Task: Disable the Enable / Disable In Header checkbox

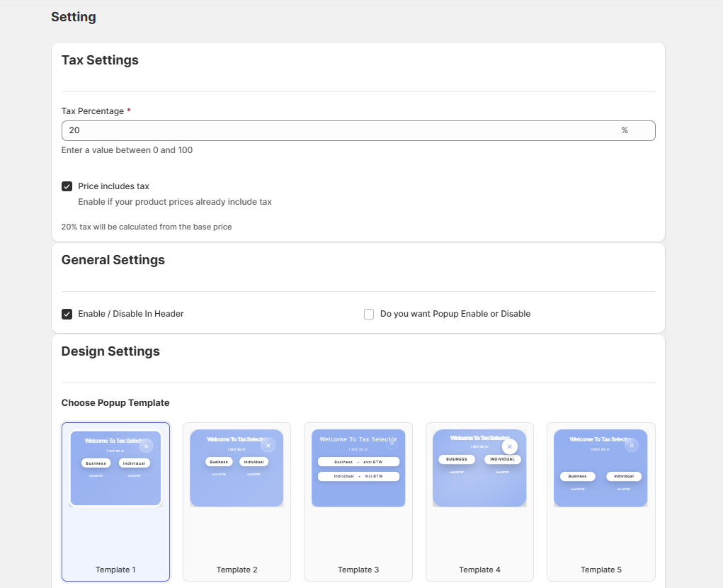Action: tap(67, 314)
